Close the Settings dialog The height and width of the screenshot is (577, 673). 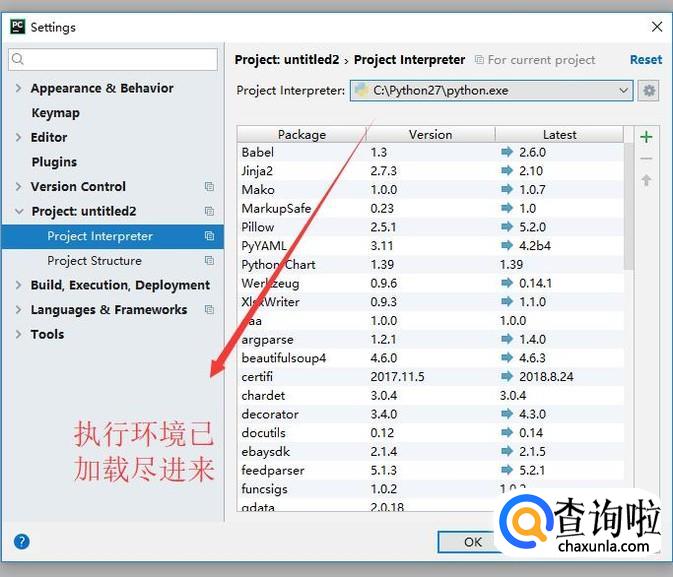click(657, 27)
